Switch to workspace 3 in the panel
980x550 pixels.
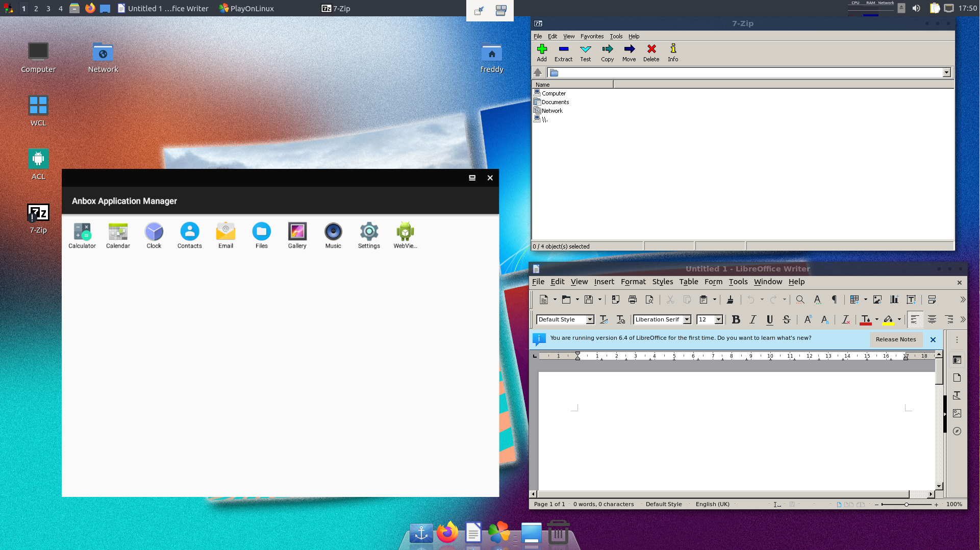click(x=48, y=8)
